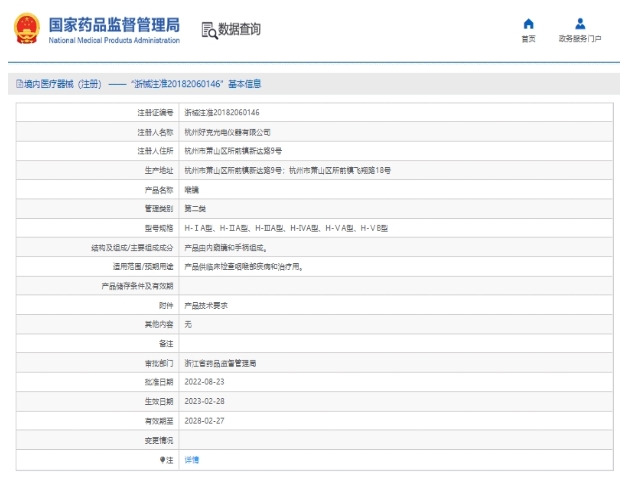
Task: Select the registration number 浙械注准20182060146 value
Action: tap(222, 112)
